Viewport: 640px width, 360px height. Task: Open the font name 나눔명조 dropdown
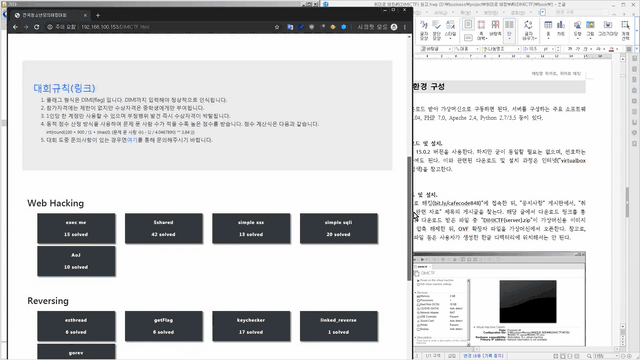click(x=501, y=49)
